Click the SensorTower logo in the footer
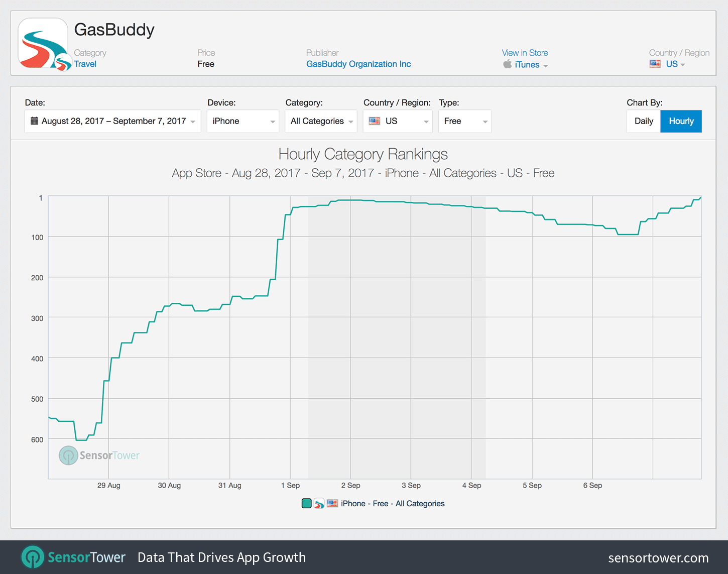 pos(73,557)
